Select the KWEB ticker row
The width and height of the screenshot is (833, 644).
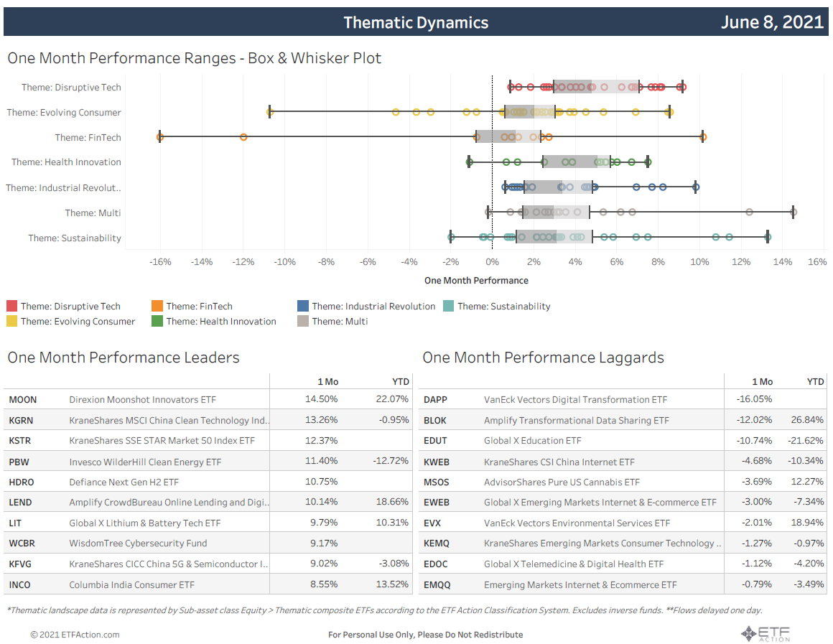pos(623,461)
